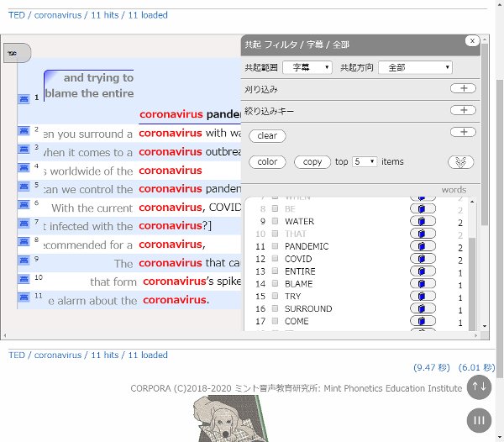Click the leaf-shaped icon button beside items

(x=461, y=162)
